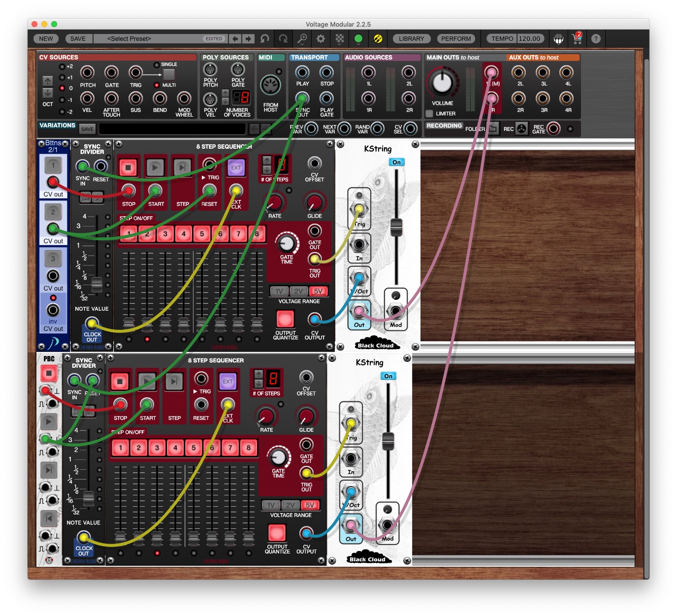Click the PBC module red stop button
Screen dimensions: 677x616
(49, 373)
